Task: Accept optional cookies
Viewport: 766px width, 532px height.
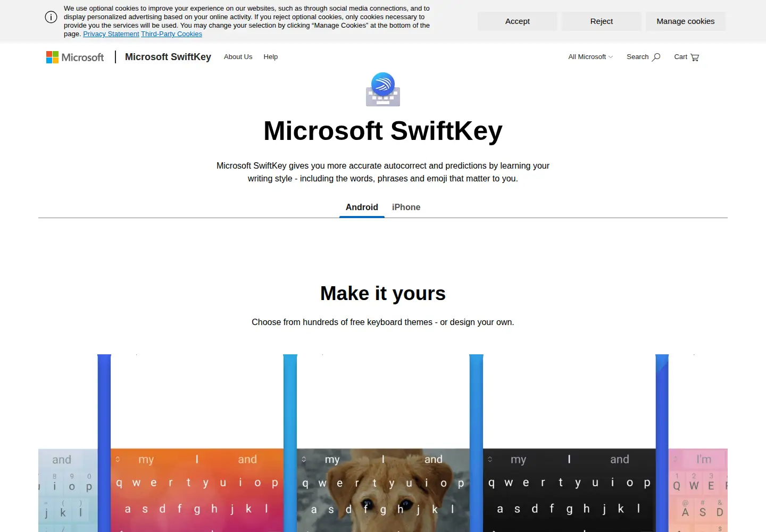Action: (x=518, y=21)
